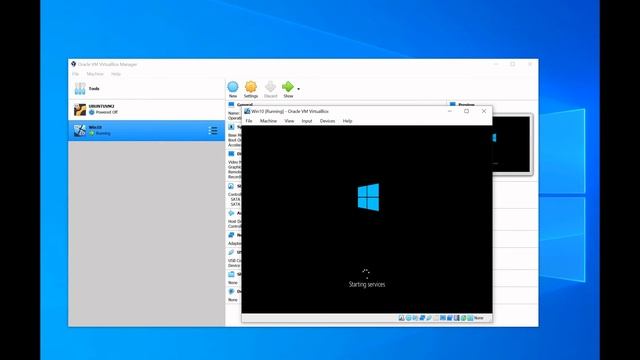Open File menu in VirtualBox Manager window
The height and width of the screenshot is (360, 640).
76,74
